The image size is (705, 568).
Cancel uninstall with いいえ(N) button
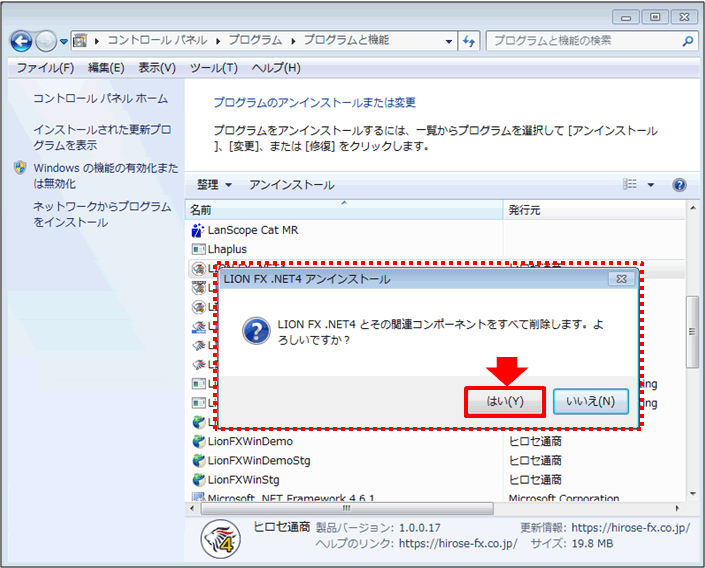(x=590, y=402)
